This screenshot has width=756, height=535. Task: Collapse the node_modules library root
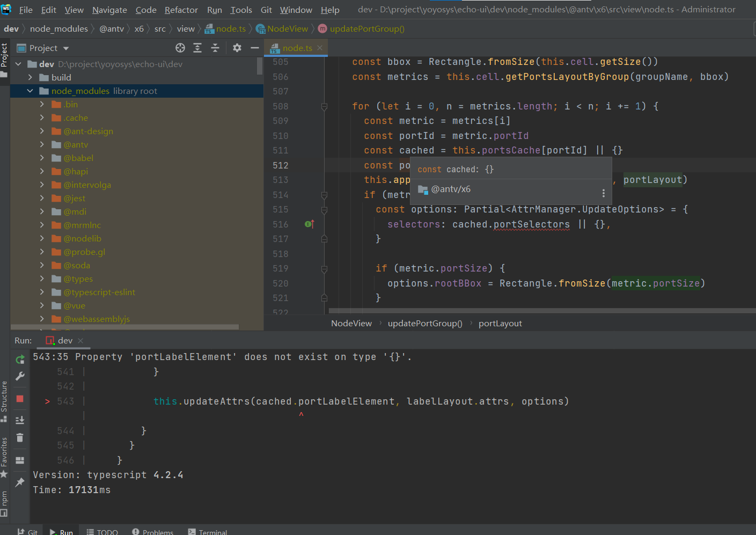pos(31,91)
